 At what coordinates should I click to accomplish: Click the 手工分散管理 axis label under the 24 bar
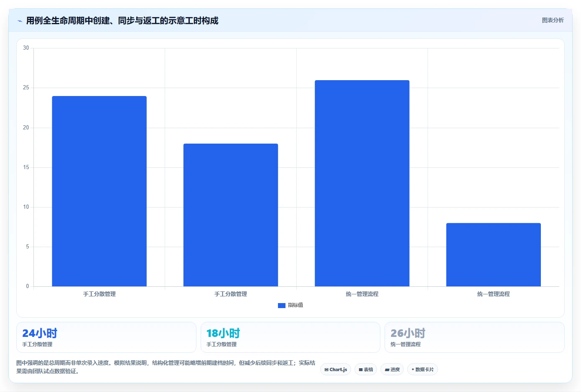[x=99, y=294]
